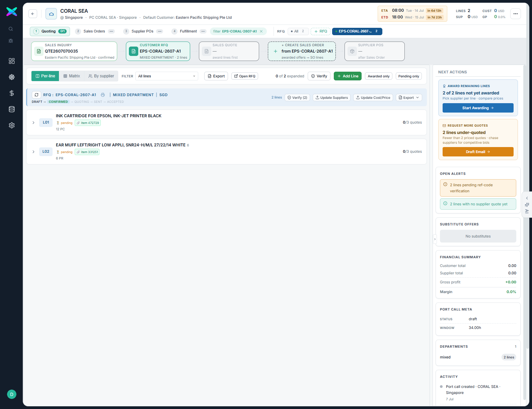Open the pending ref-code verification alert

pyautogui.click(x=478, y=188)
